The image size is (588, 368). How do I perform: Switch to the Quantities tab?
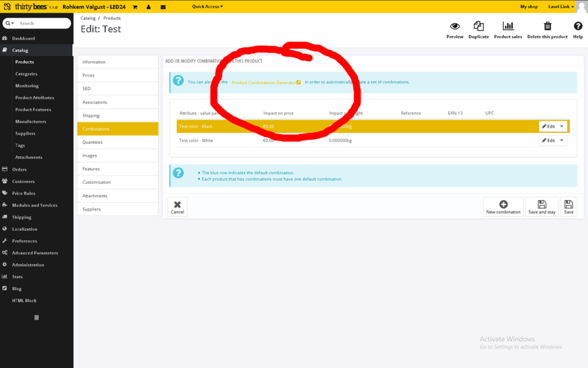pos(118,142)
